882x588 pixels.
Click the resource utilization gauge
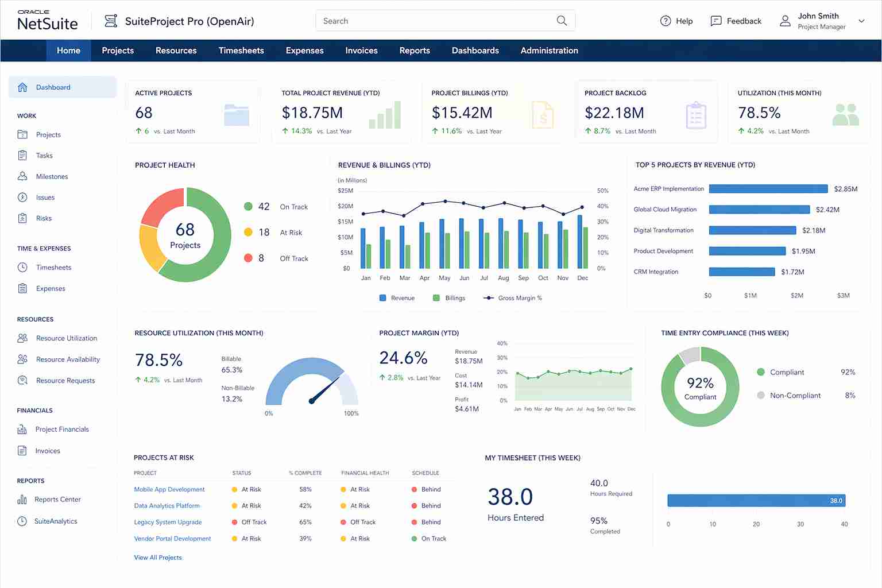[x=312, y=381]
